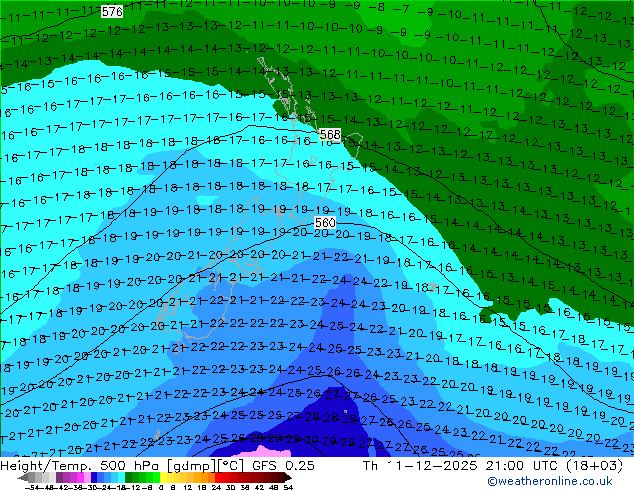Pick the dark blue legend swatch

(x=94, y=478)
